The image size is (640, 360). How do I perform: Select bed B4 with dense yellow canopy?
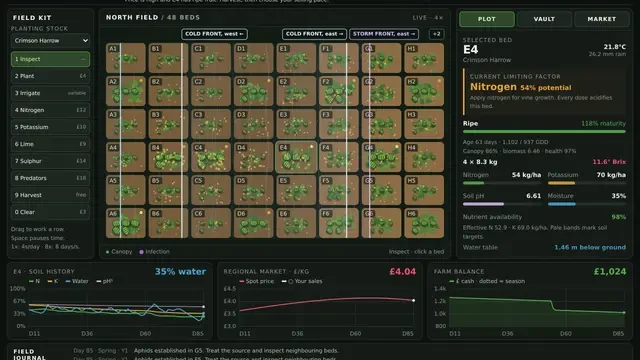coord(168,157)
